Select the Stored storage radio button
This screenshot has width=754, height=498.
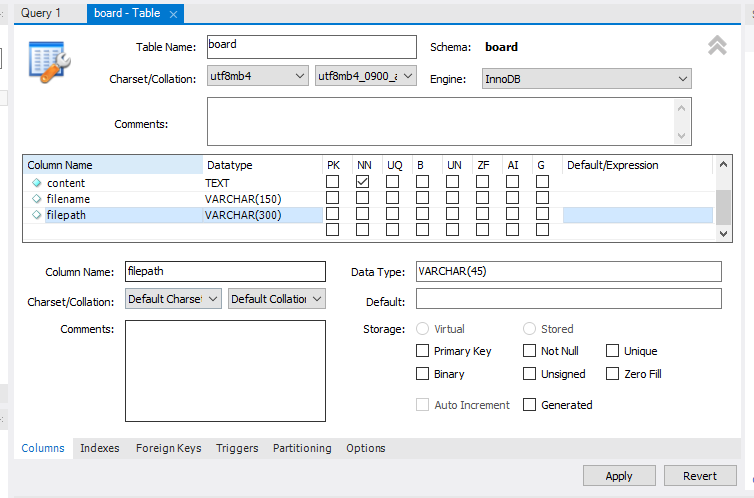pos(529,329)
